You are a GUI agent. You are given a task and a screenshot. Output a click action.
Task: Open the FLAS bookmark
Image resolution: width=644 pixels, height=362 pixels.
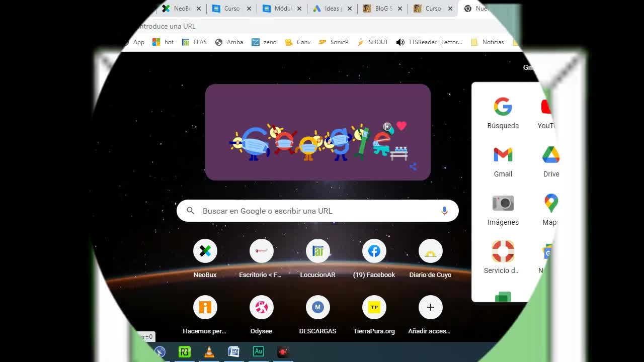pos(194,42)
